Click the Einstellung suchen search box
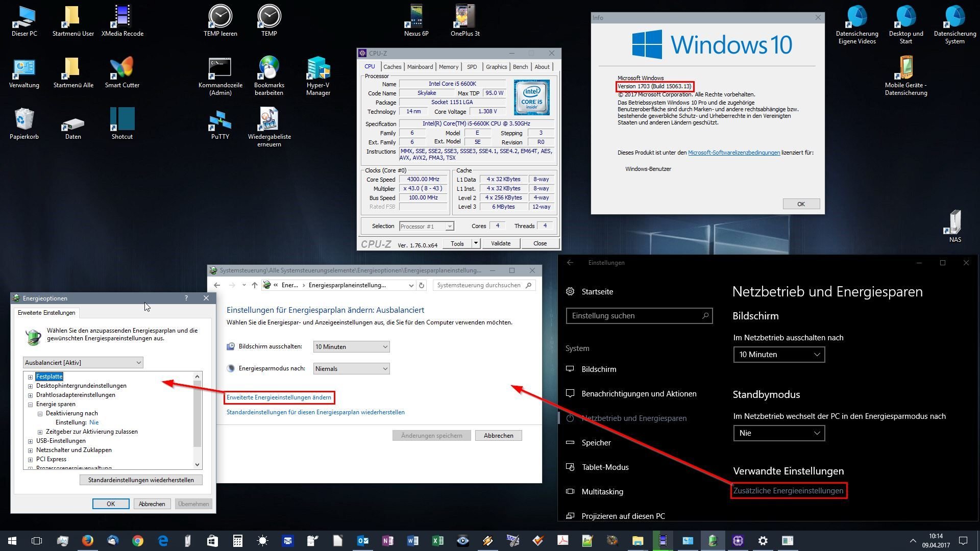This screenshot has height=551, width=980. tap(639, 316)
